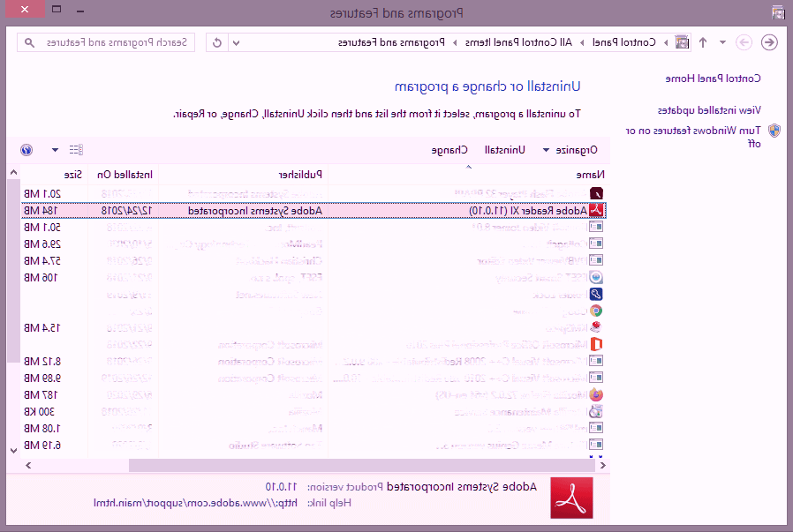This screenshot has width=793, height=532.
Task: Open the recent locations dropdown arrow
Action: pyautogui.click(x=722, y=42)
